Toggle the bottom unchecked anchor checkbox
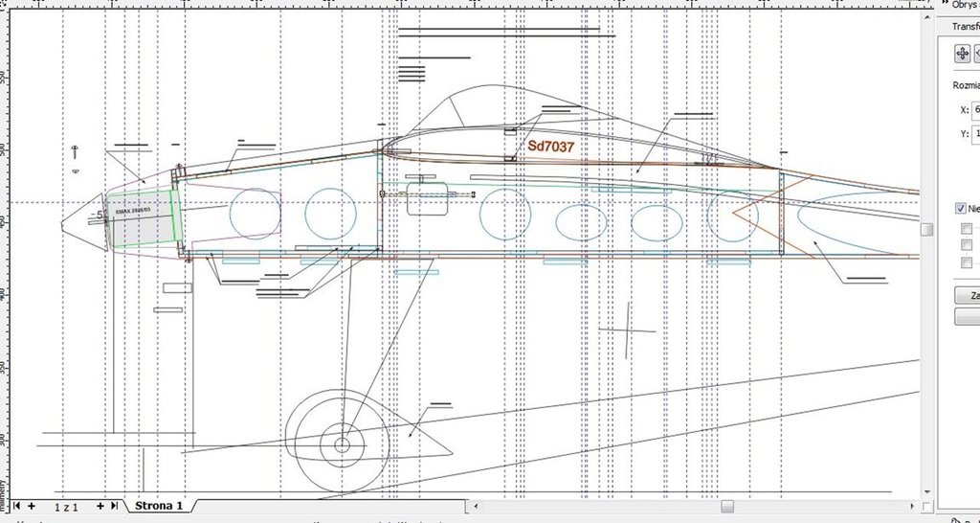 click(x=967, y=262)
